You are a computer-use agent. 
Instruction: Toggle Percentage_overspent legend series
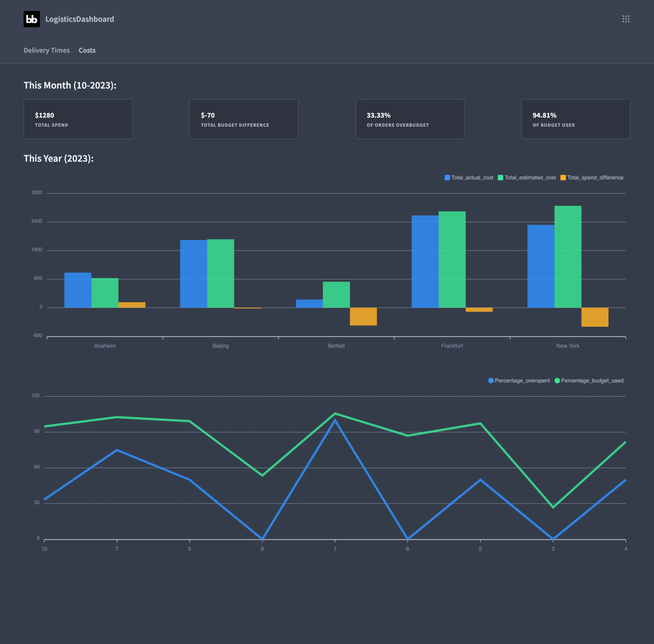519,381
